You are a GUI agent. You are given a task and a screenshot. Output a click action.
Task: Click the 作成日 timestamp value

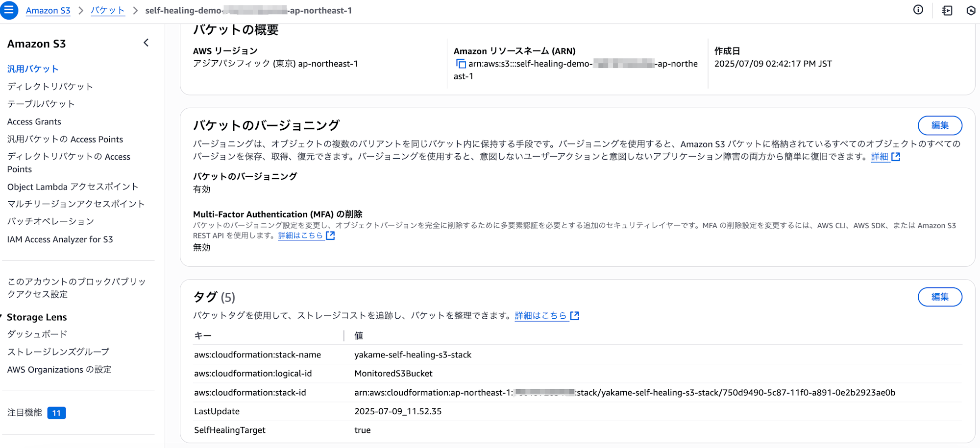(x=773, y=64)
